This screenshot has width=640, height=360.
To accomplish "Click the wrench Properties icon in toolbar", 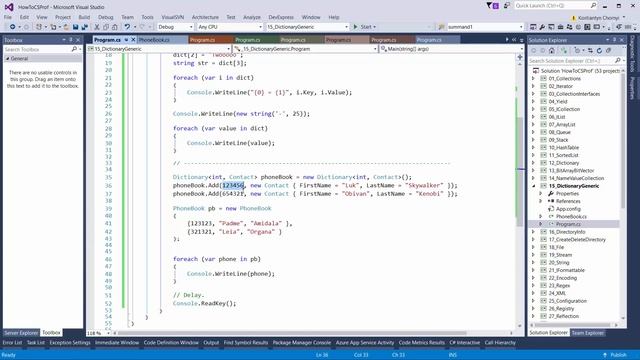I will point(542,27).
